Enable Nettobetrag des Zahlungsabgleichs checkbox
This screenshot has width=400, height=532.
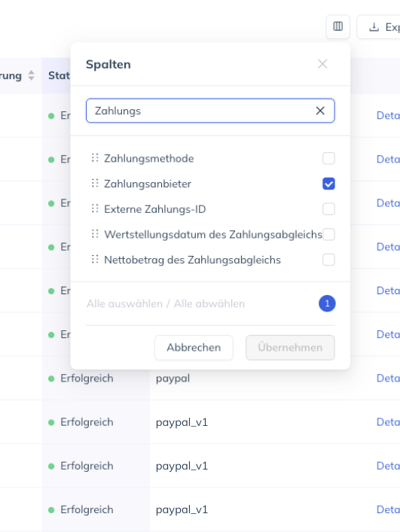tap(328, 260)
